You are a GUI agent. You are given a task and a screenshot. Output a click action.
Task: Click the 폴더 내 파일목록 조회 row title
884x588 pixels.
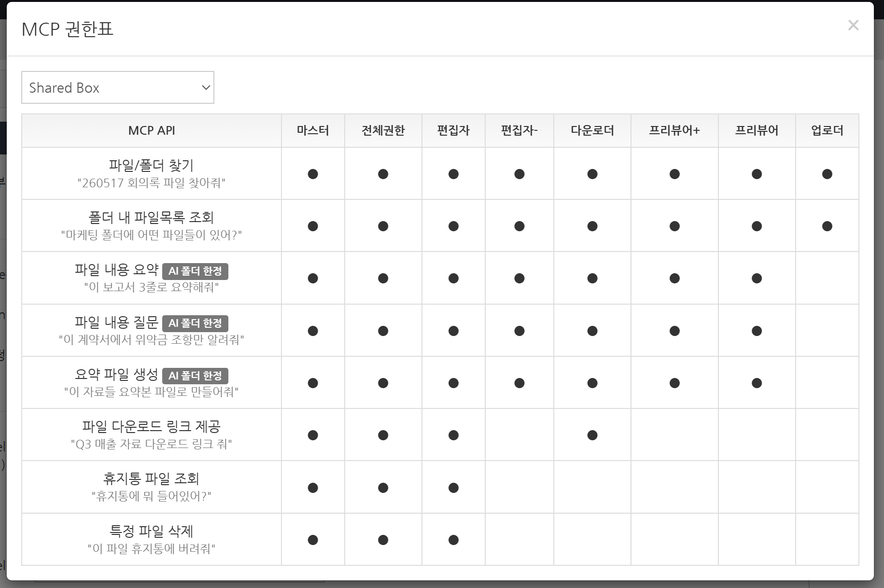pos(152,217)
